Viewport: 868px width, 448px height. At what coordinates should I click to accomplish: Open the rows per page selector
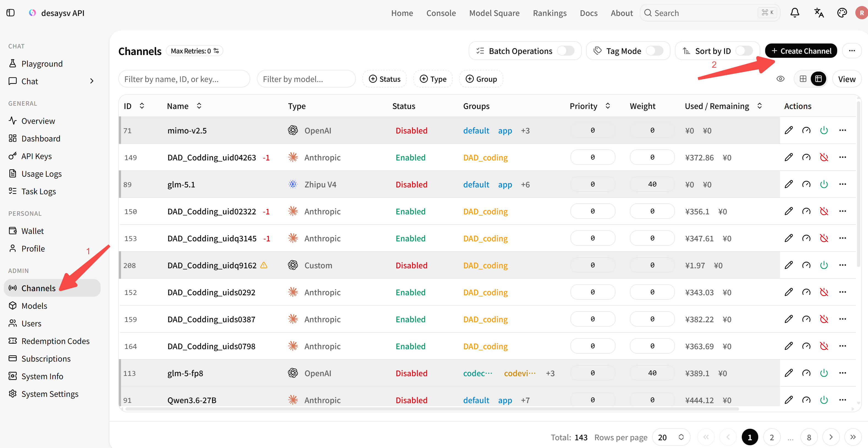[671, 437]
